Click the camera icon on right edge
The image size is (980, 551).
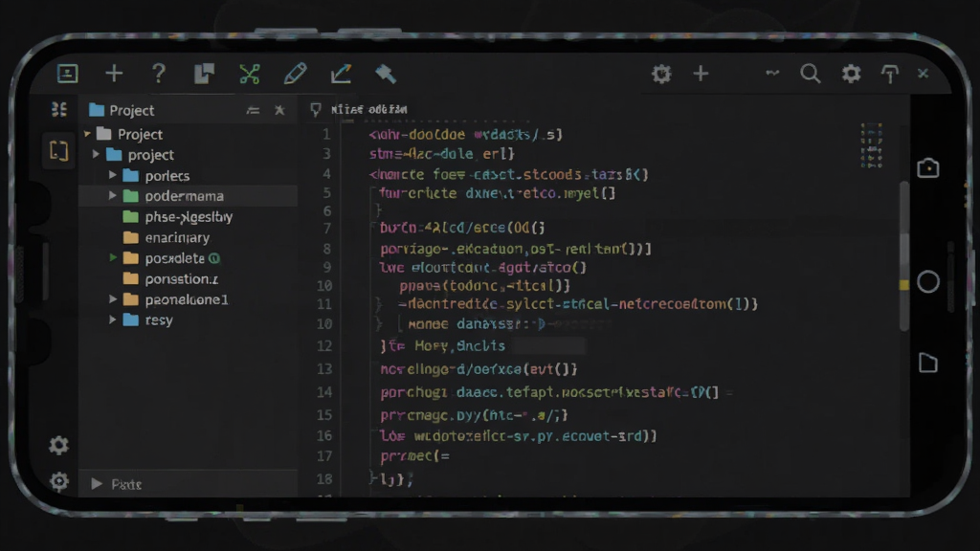[928, 168]
